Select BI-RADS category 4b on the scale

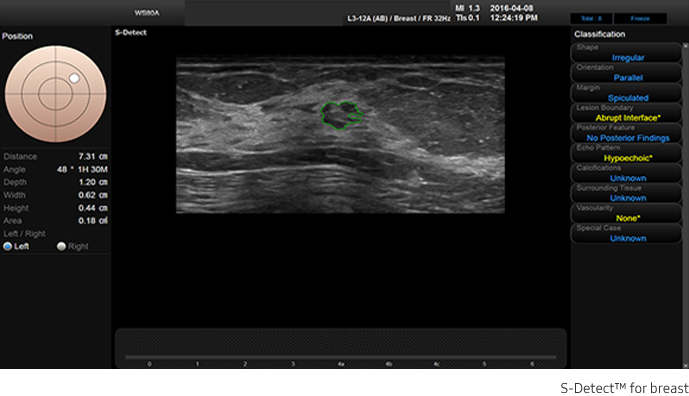tap(388, 364)
